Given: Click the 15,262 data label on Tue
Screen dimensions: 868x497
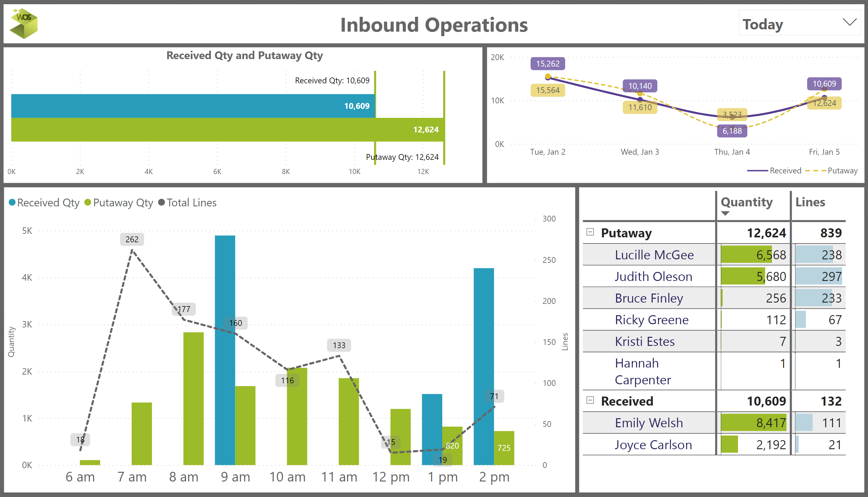Looking at the screenshot, I should pyautogui.click(x=547, y=64).
